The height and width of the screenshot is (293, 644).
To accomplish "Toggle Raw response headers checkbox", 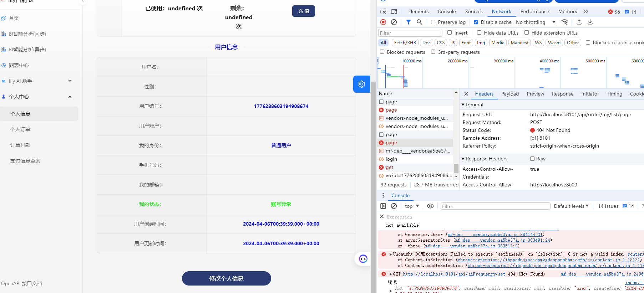I will coord(532,159).
